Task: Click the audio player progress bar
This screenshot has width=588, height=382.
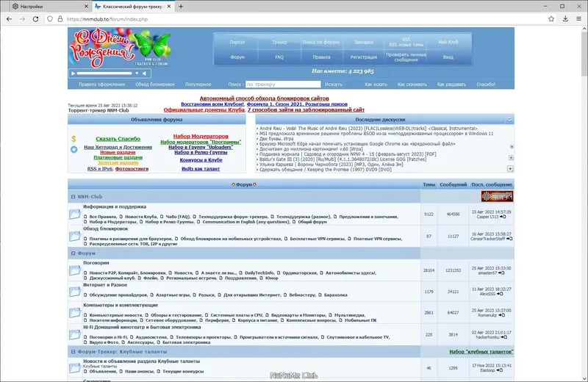Action: pyautogui.click(x=104, y=73)
